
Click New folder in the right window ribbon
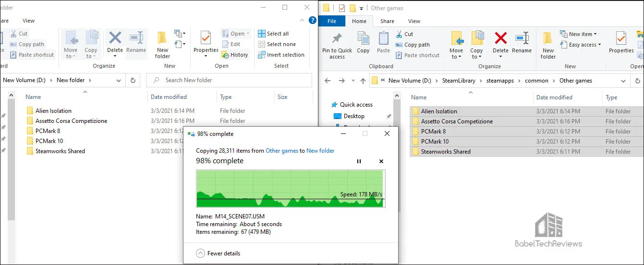(x=548, y=46)
